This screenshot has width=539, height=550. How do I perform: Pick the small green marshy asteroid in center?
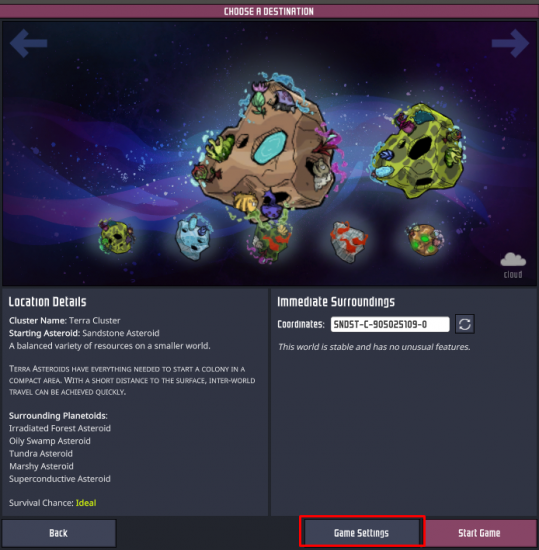(x=270, y=242)
